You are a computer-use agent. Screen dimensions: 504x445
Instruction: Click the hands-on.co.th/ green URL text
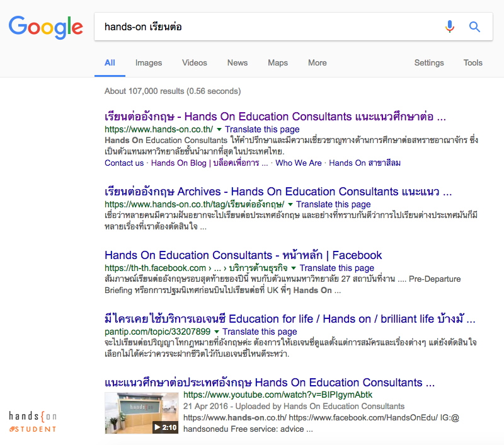click(x=159, y=129)
